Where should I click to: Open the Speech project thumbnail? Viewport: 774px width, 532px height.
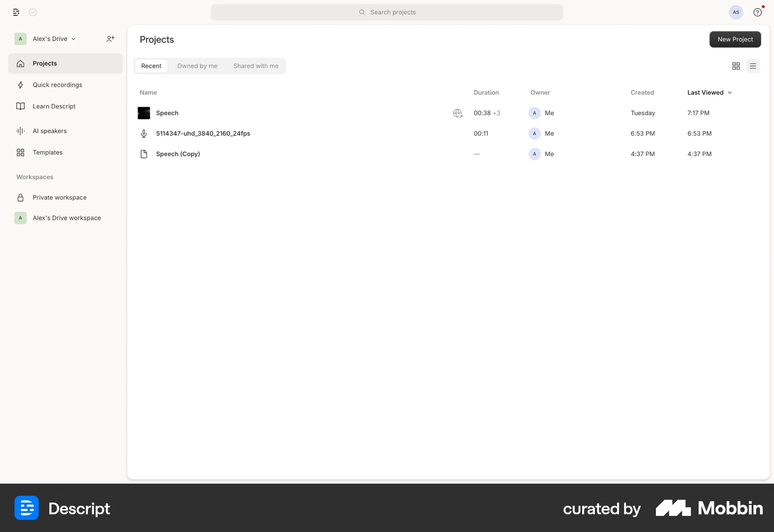(x=144, y=113)
